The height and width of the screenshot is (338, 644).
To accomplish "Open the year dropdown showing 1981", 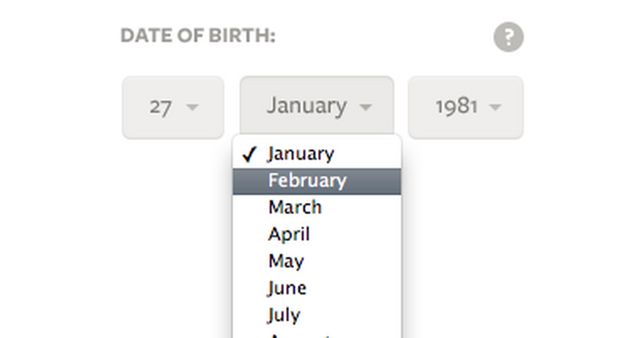I will (465, 107).
